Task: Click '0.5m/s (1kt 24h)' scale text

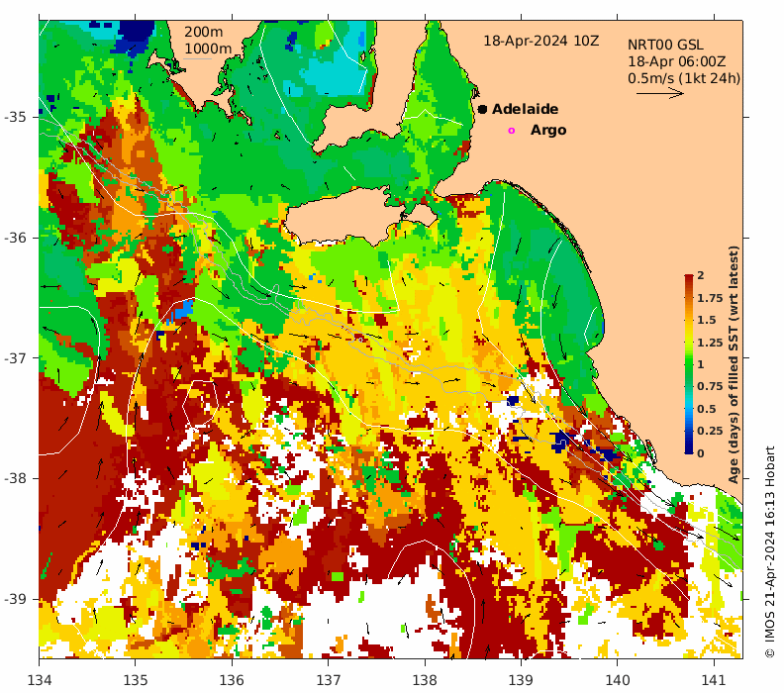Action: pyautogui.click(x=684, y=78)
